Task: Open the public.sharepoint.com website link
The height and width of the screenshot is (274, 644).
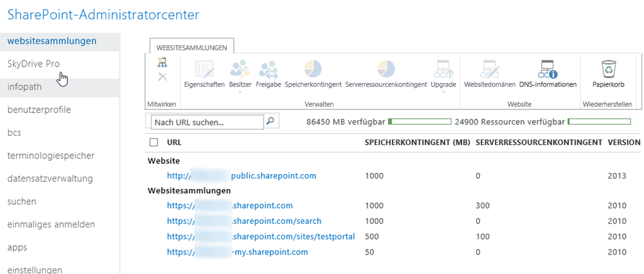Action: (241, 175)
